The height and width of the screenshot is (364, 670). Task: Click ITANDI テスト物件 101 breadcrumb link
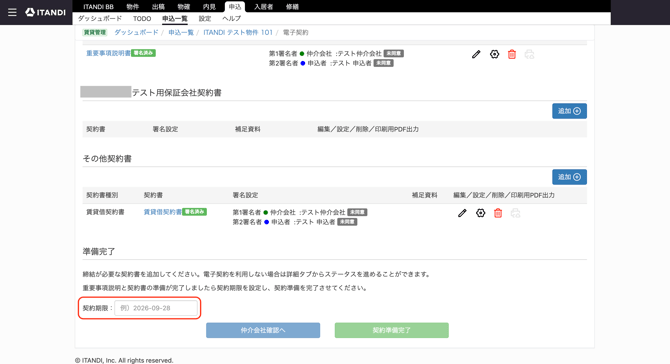(x=238, y=32)
